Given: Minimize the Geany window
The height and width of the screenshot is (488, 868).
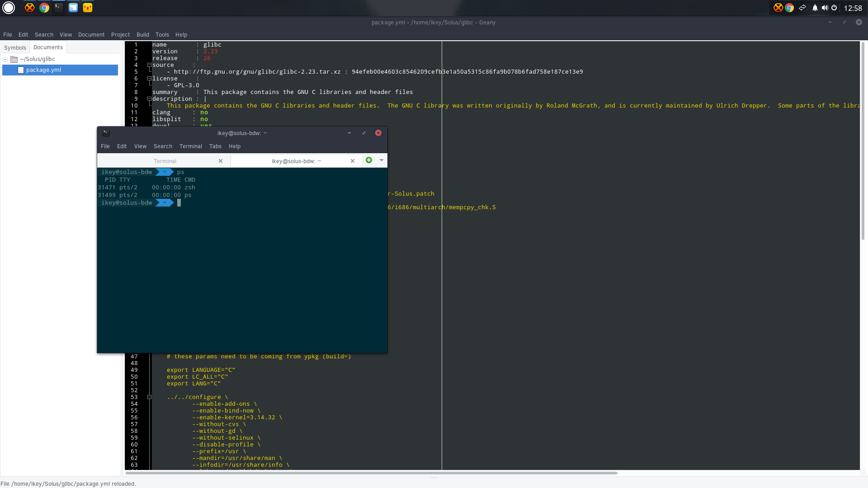Looking at the screenshot, I should (830, 22).
